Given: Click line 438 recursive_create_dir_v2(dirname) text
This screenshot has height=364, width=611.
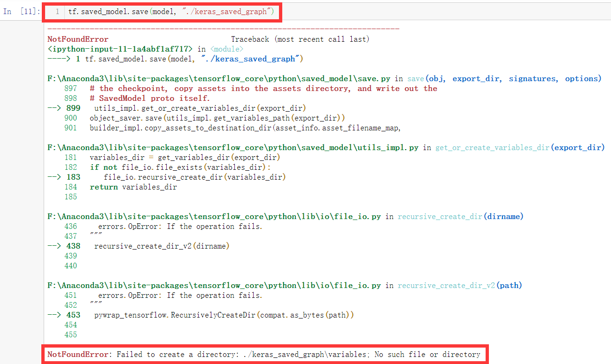Looking at the screenshot, I should click(162, 246).
